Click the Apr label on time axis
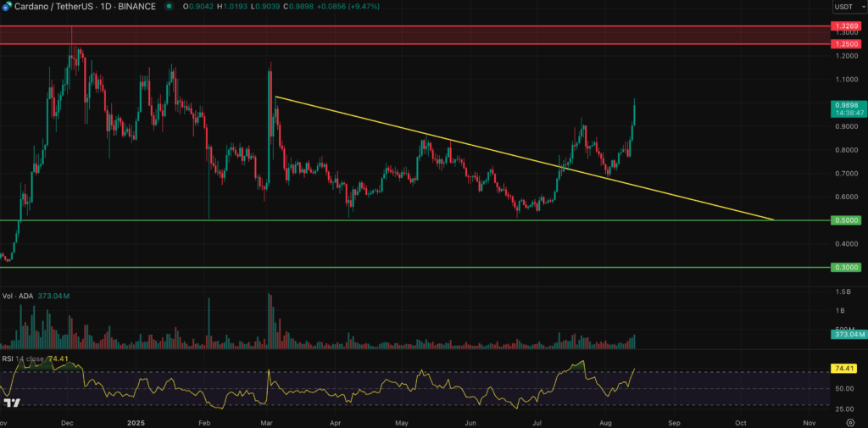The height and width of the screenshot is (428, 868). (335, 422)
